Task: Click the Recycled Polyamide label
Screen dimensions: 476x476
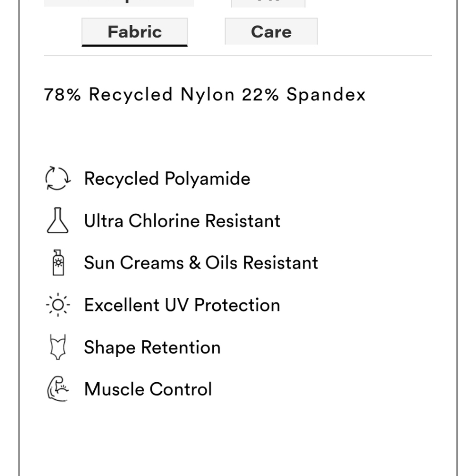Action: click(x=167, y=178)
